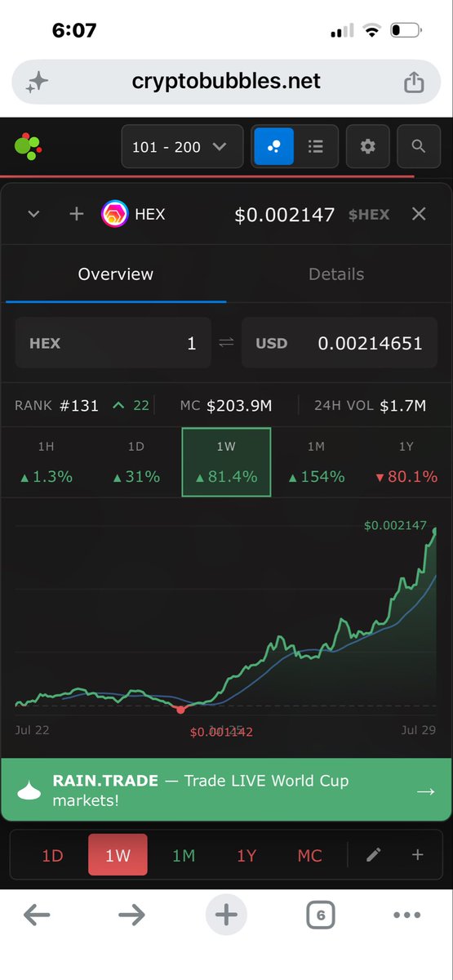Select the 1W 81.4% period
Image resolution: width=453 pixels, height=980 pixels.
(x=226, y=461)
